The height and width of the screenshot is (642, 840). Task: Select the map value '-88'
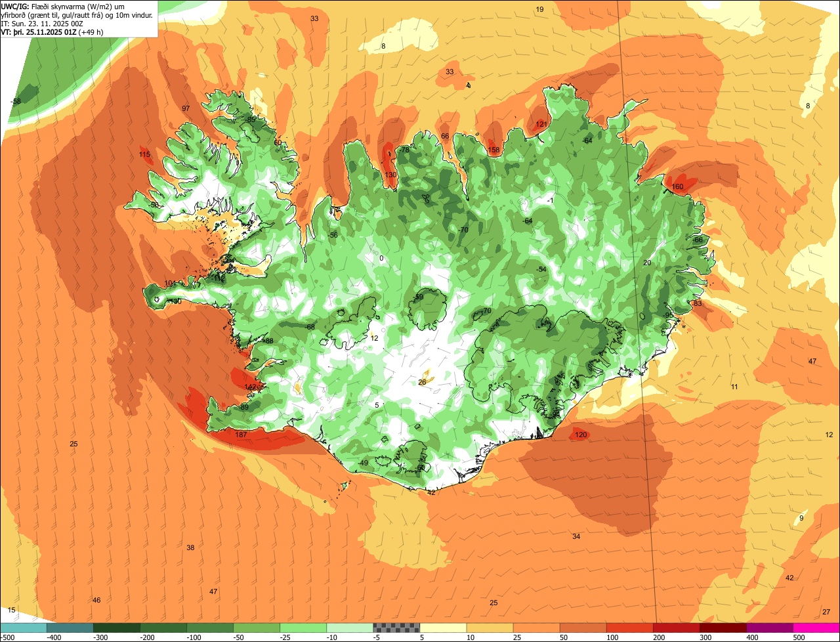(268, 341)
